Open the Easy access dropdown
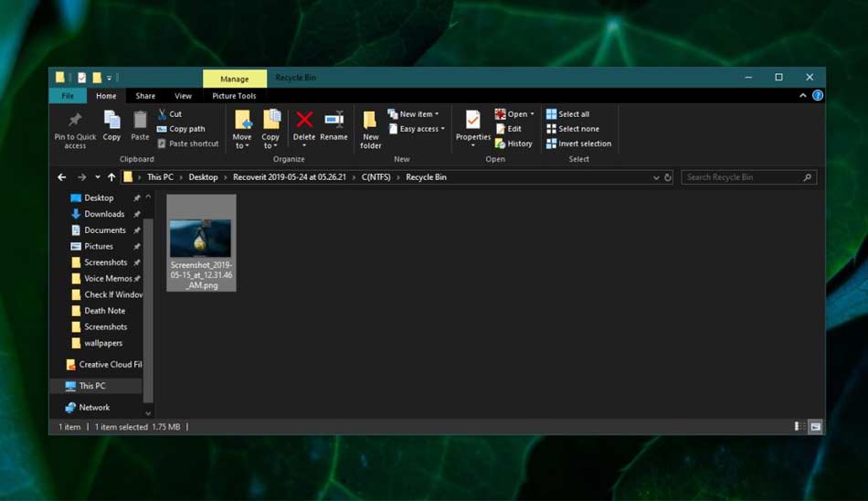The width and height of the screenshot is (868, 501). [x=417, y=129]
